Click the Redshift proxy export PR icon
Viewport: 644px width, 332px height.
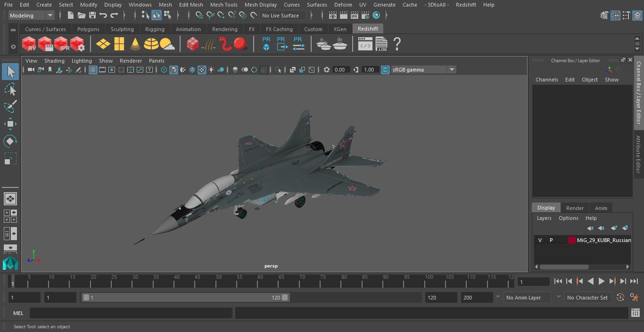[x=281, y=44]
